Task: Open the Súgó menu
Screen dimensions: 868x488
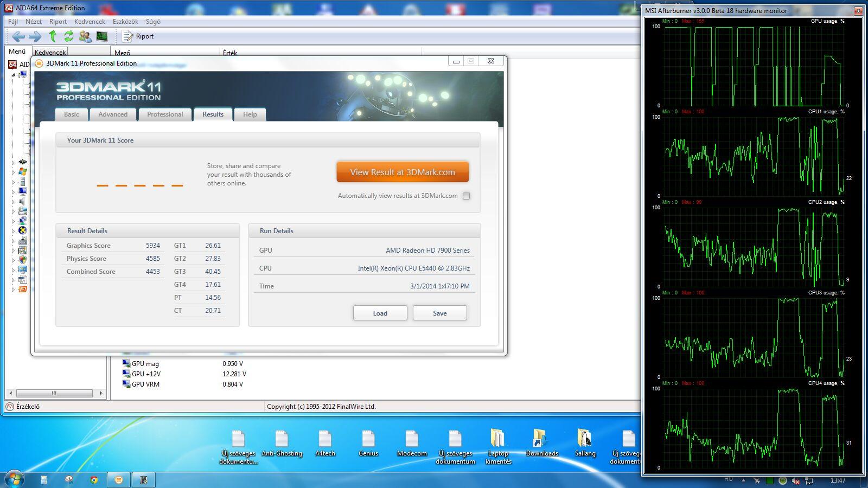Action: pyautogui.click(x=153, y=22)
